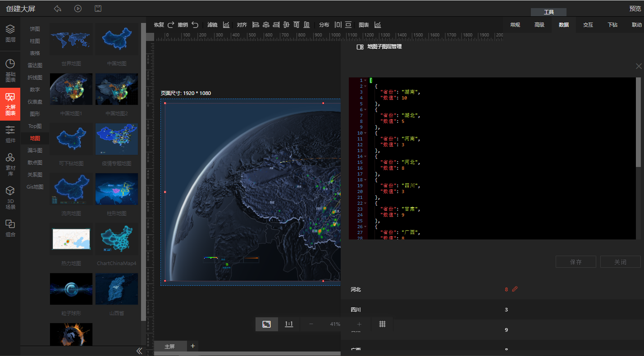The image size is (644, 356).
Task: Select the 大屏图表 sidebar section
Action: tap(10, 104)
